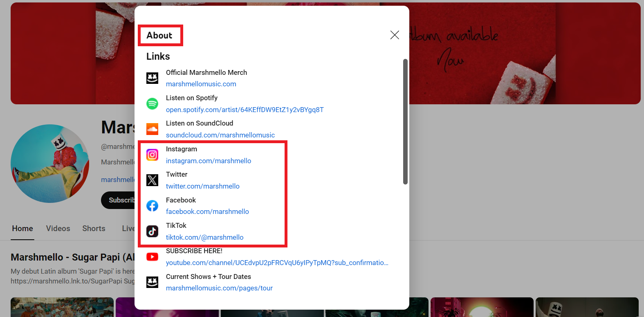
Task: Click 'Listen on Spotify' text
Action: pyautogui.click(x=191, y=98)
